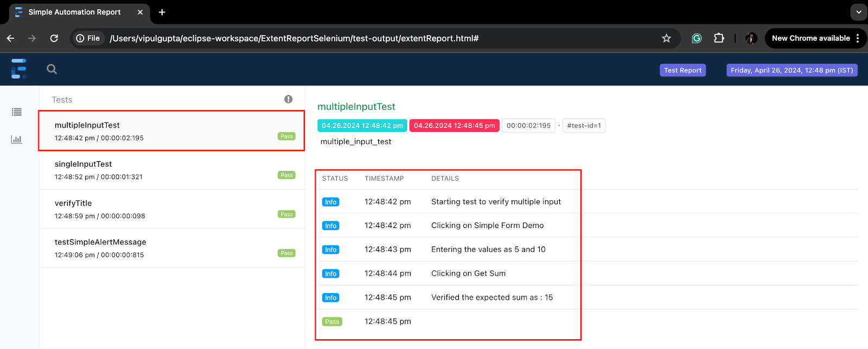Switch to the test list view icon
This screenshot has height=349, width=868.
17,112
